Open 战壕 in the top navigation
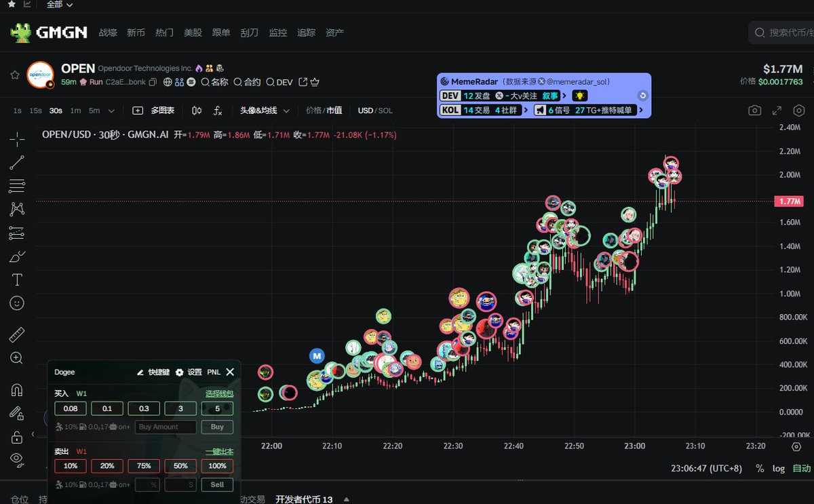814x504 pixels. point(108,32)
